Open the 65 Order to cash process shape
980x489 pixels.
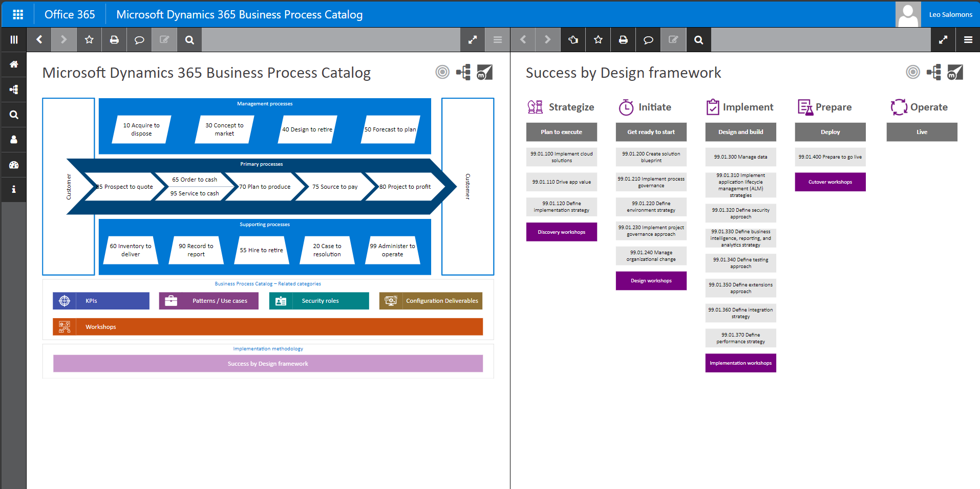click(x=195, y=180)
